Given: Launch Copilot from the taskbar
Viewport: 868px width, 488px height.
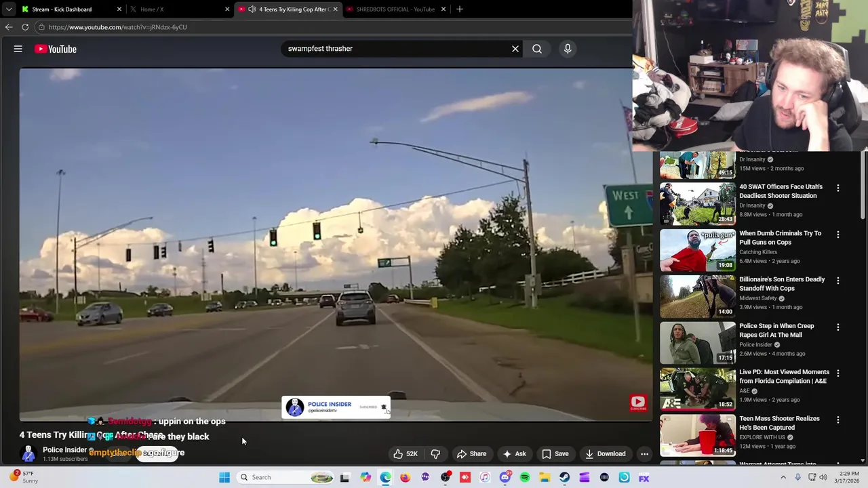Looking at the screenshot, I should coord(366,477).
